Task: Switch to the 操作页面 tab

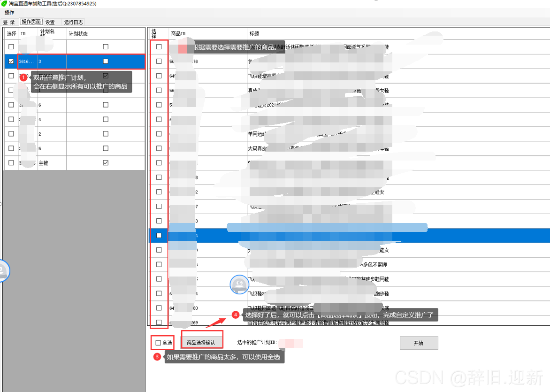Action: pos(31,22)
